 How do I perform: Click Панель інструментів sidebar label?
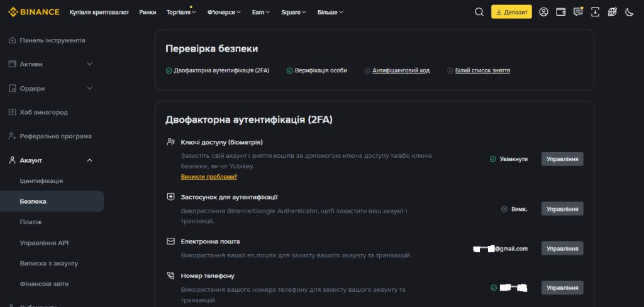[x=53, y=40]
